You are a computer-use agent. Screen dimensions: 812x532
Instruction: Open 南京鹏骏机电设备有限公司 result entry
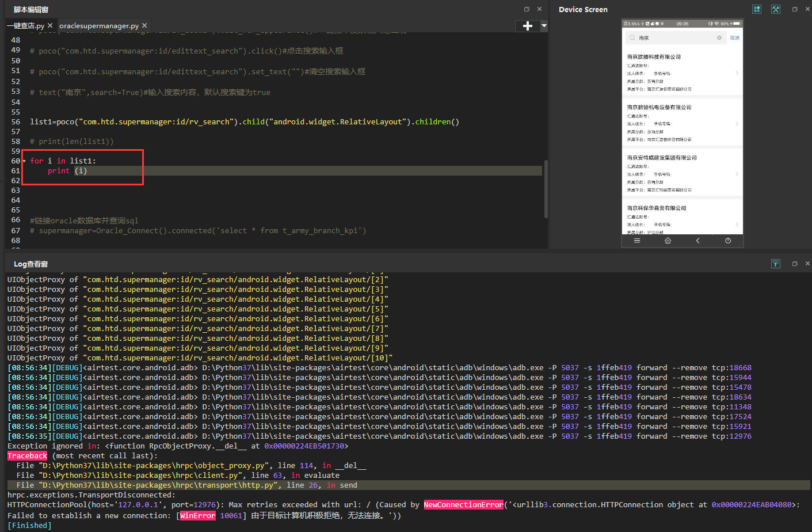point(683,123)
